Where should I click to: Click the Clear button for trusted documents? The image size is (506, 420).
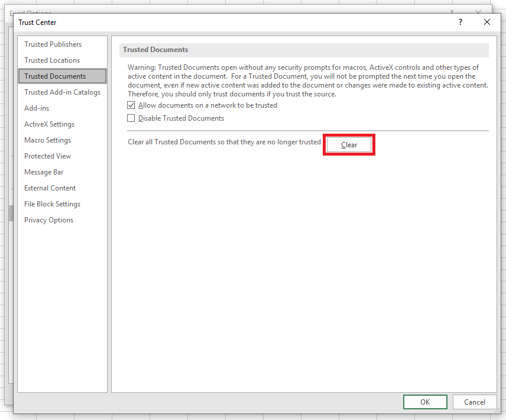pyautogui.click(x=349, y=144)
